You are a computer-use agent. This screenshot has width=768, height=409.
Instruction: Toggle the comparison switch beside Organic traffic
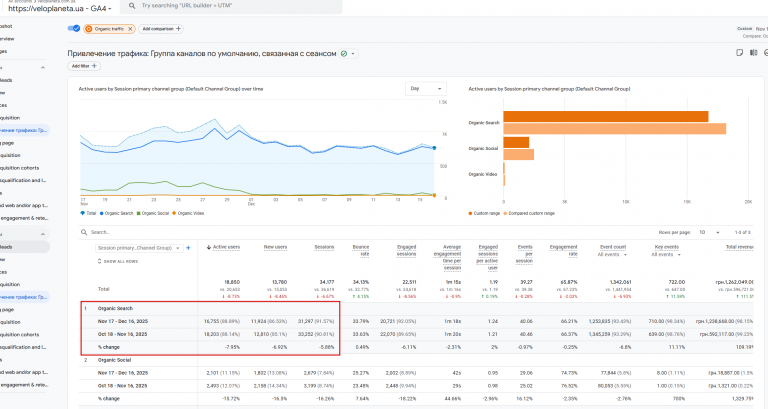(x=76, y=29)
